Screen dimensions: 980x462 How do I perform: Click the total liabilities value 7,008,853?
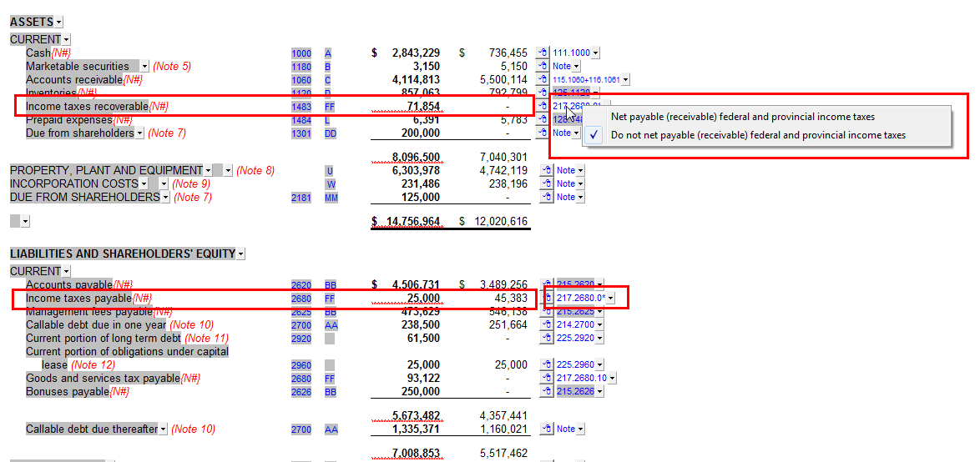point(416,454)
